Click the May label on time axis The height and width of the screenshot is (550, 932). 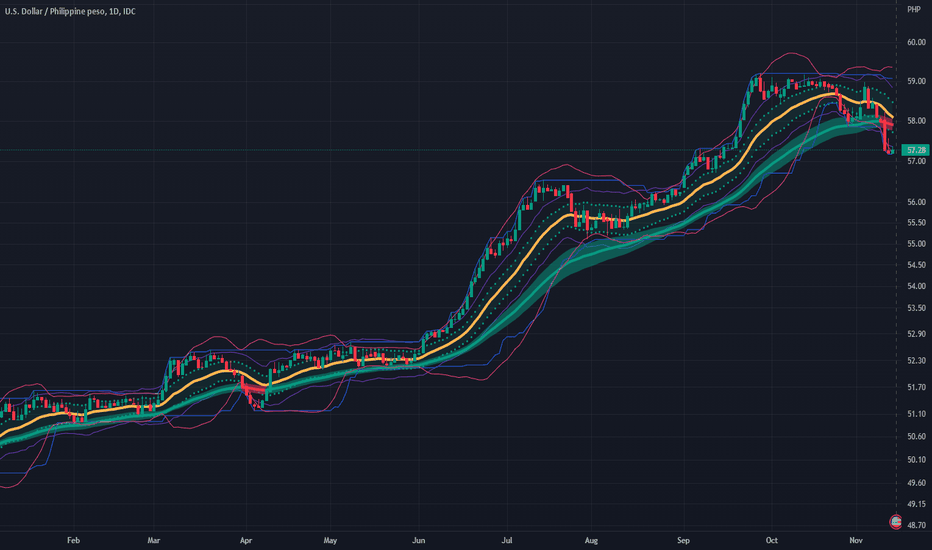tap(330, 540)
